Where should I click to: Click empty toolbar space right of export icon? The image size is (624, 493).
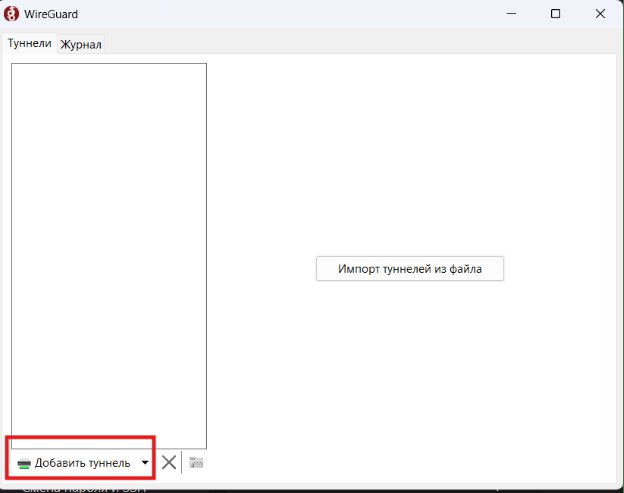tap(400, 463)
